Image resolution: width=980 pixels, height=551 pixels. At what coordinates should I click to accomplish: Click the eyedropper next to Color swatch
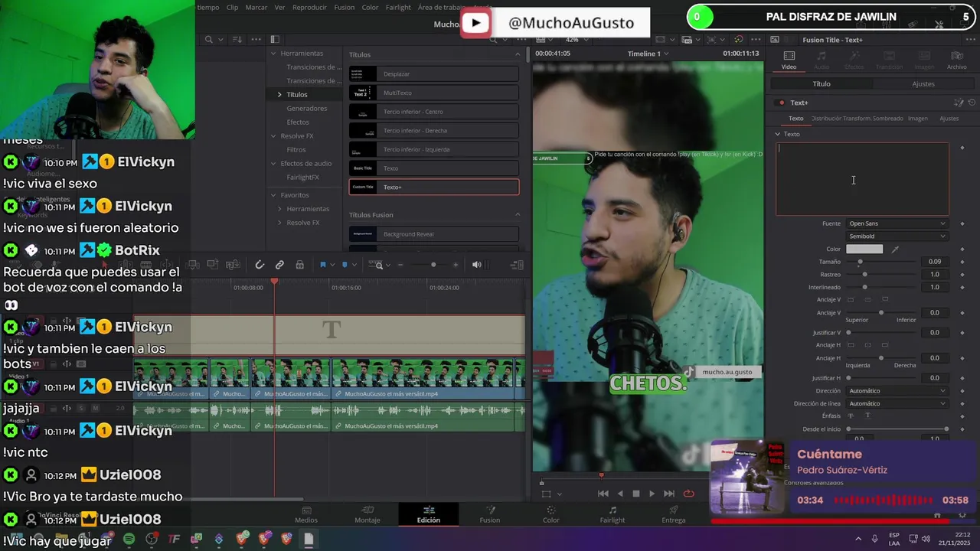(x=895, y=249)
